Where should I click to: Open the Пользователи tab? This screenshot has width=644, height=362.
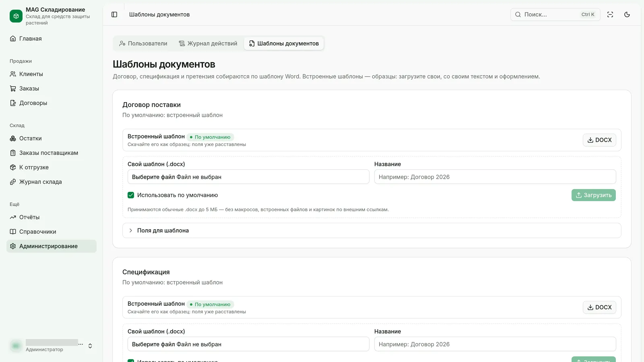(x=143, y=43)
